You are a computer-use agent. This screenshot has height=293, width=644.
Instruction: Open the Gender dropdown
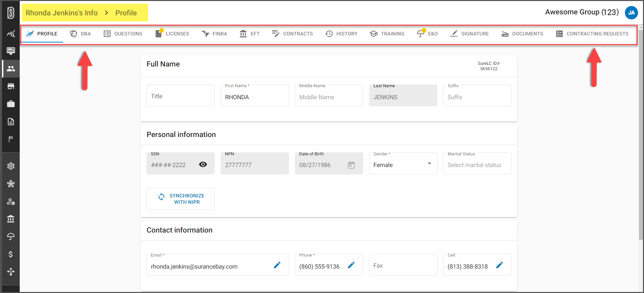tap(403, 163)
